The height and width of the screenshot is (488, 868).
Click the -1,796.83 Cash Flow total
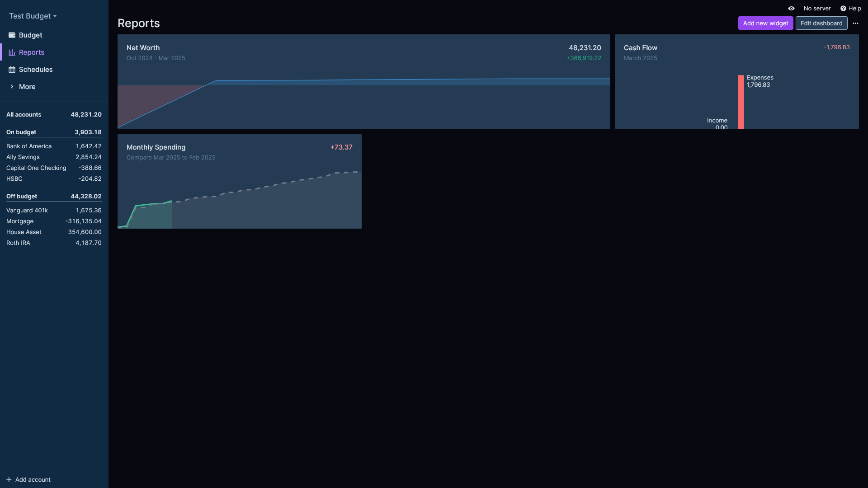click(x=836, y=47)
